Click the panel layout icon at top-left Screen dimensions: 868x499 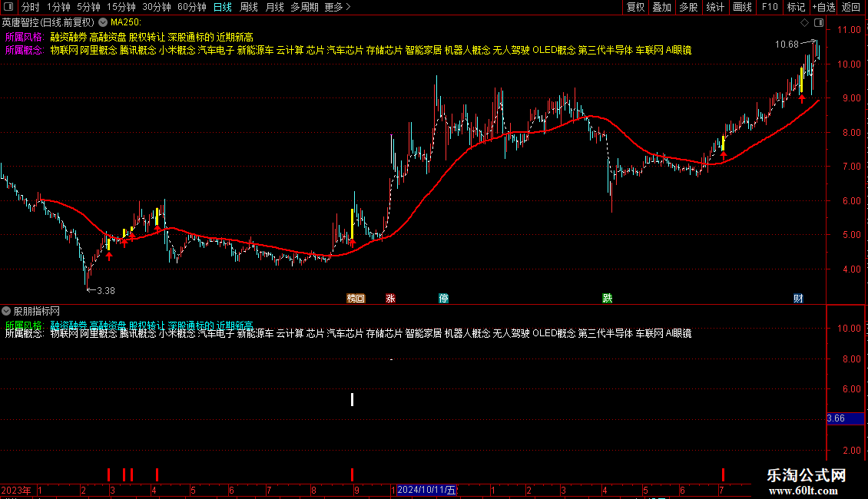tap(8, 7)
